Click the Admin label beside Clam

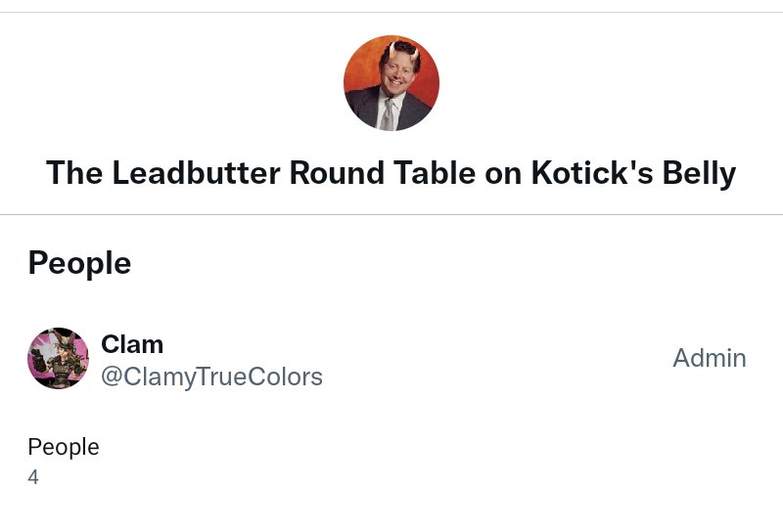coord(709,358)
